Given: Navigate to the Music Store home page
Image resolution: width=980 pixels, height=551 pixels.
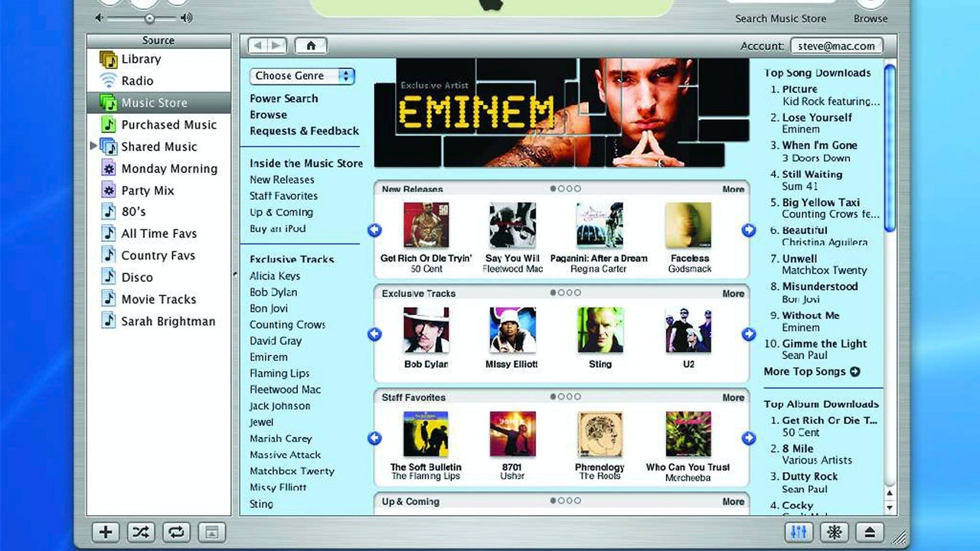Looking at the screenshot, I should click(311, 45).
